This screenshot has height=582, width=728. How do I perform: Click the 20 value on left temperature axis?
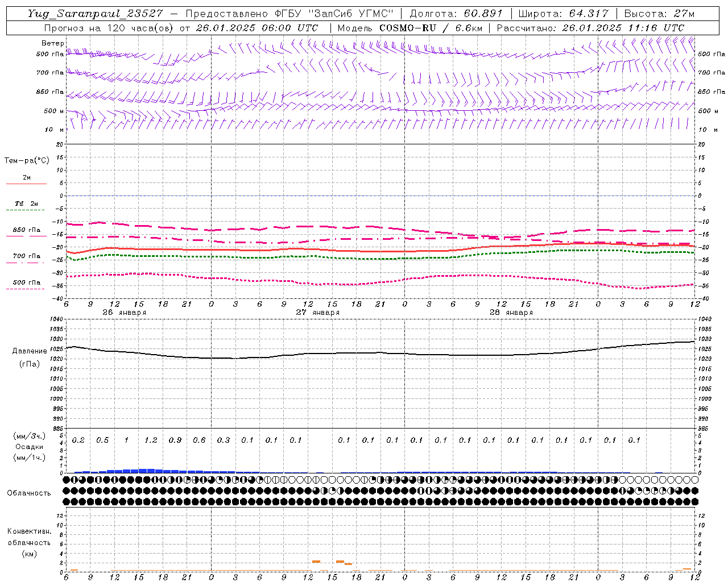(59, 144)
